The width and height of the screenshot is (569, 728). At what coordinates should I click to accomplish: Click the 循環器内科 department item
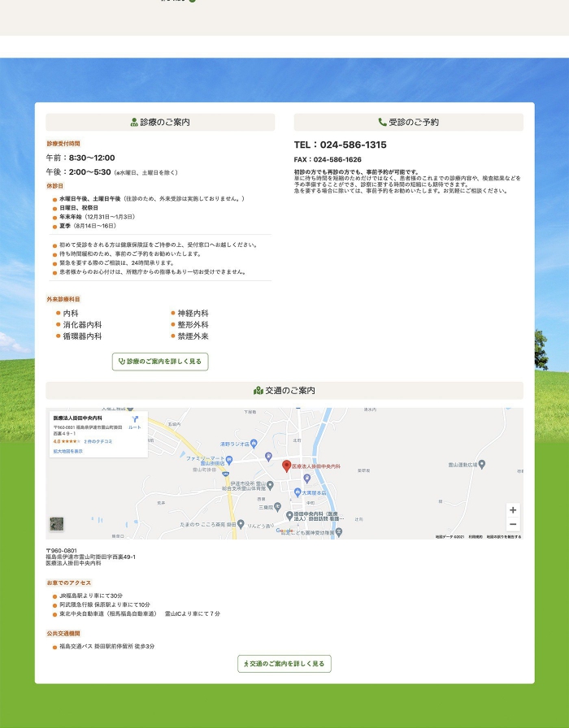pos(82,336)
